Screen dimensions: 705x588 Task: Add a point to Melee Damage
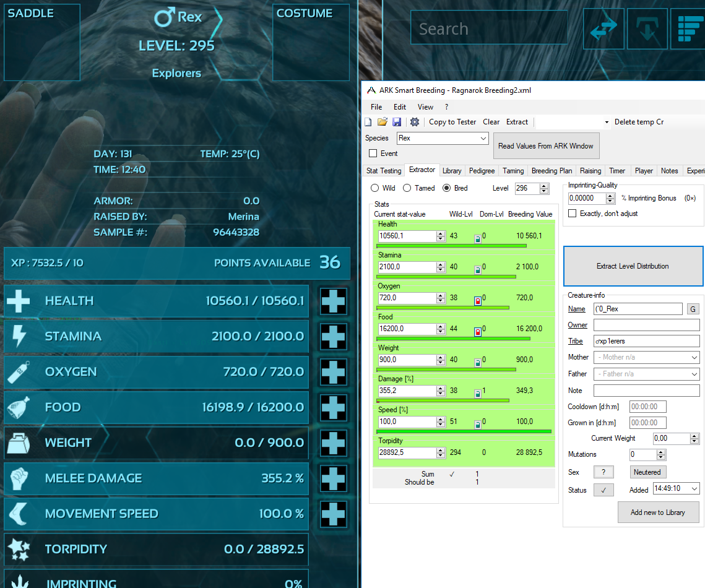coord(334,478)
